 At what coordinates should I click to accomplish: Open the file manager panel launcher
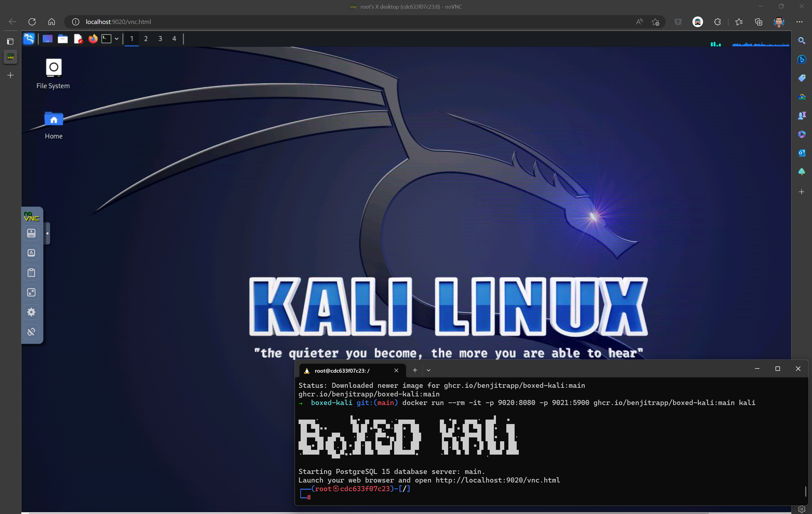(x=63, y=39)
